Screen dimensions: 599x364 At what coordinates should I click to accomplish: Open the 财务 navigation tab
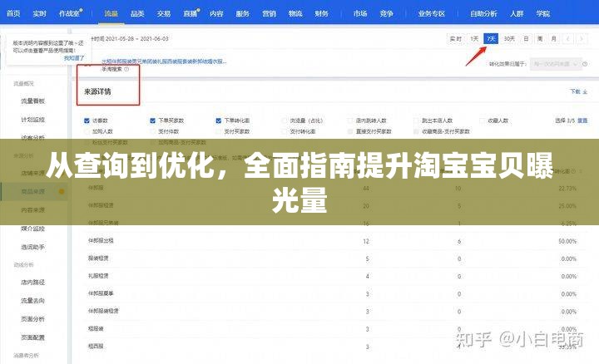[321, 13]
